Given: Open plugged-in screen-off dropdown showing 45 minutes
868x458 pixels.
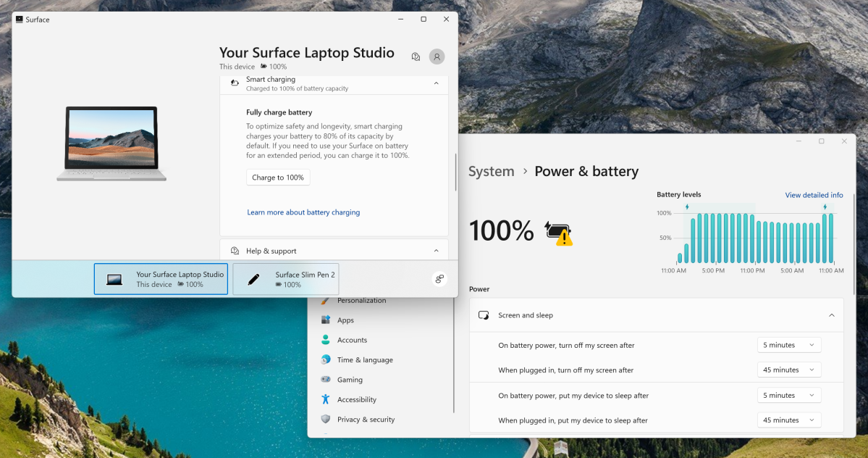Looking at the screenshot, I should [x=789, y=370].
